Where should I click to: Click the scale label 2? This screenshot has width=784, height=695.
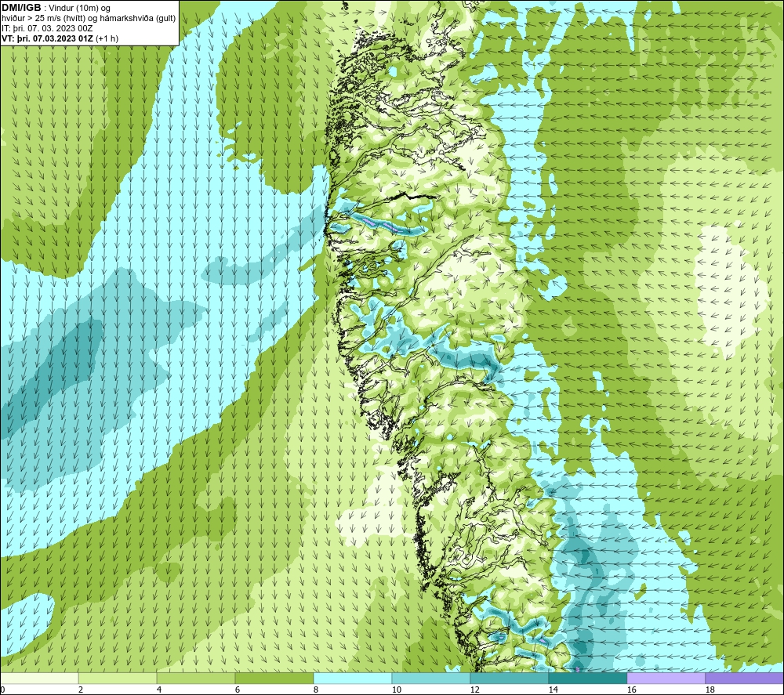click(81, 690)
